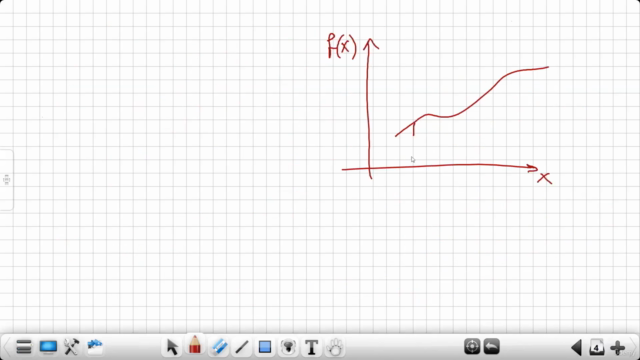
Task: Select the blue rectangle shape tool
Action: click(x=265, y=347)
